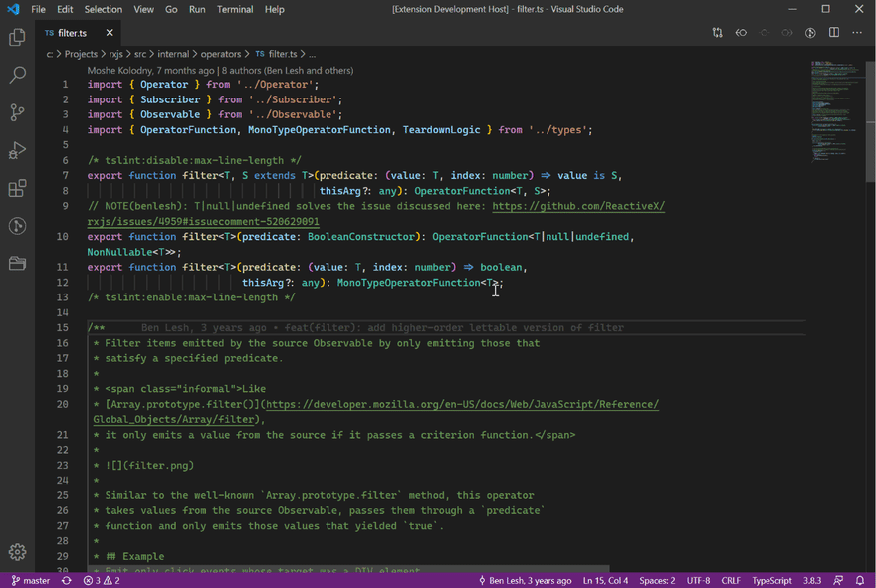Expand the internal breadcrumb segment

click(173, 54)
